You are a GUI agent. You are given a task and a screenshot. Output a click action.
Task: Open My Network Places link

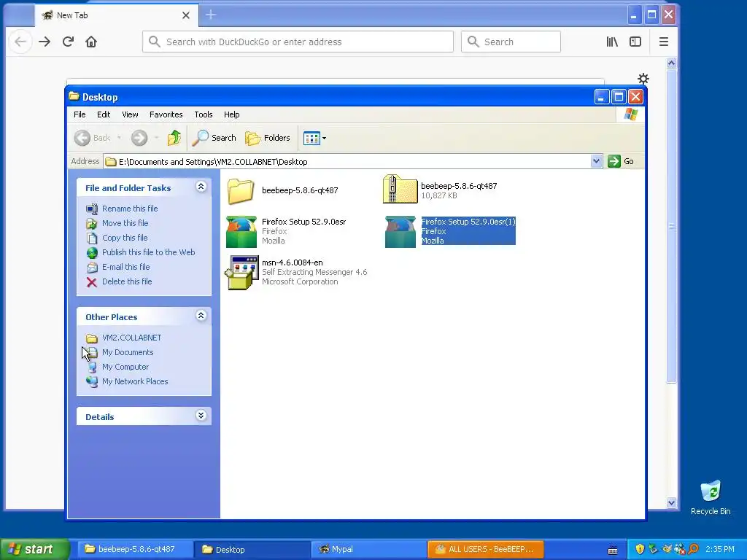point(135,381)
